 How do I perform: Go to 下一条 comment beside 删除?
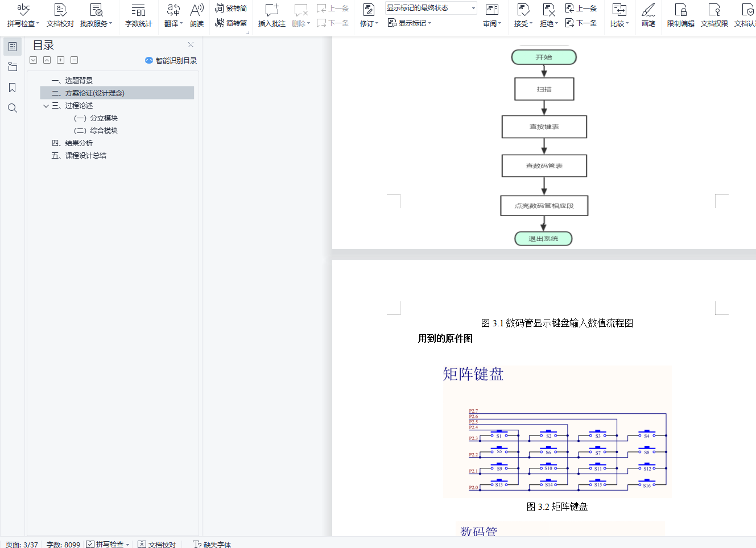333,23
